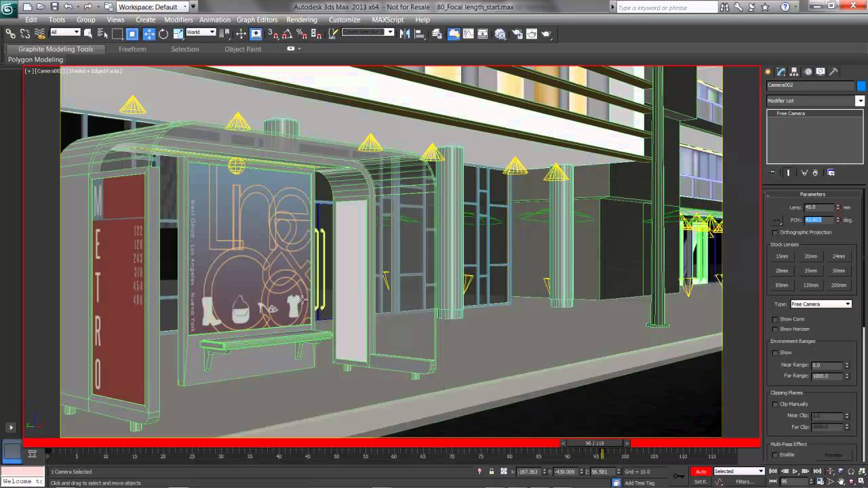Open the Material Editor icon

click(500, 33)
